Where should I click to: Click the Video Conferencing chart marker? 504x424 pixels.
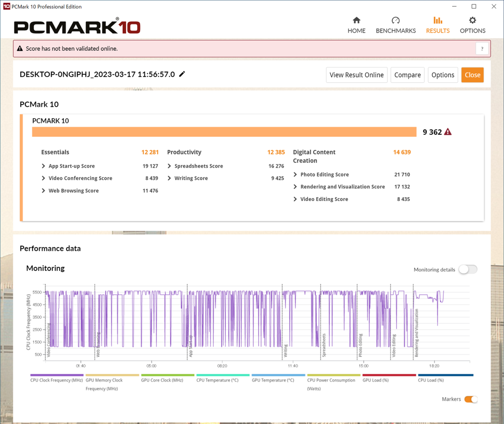click(49, 340)
